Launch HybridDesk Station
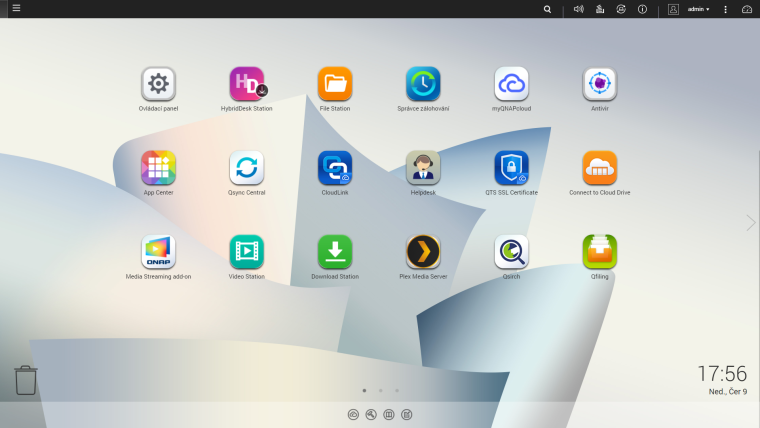760x428 pixels. click(247, 84)
